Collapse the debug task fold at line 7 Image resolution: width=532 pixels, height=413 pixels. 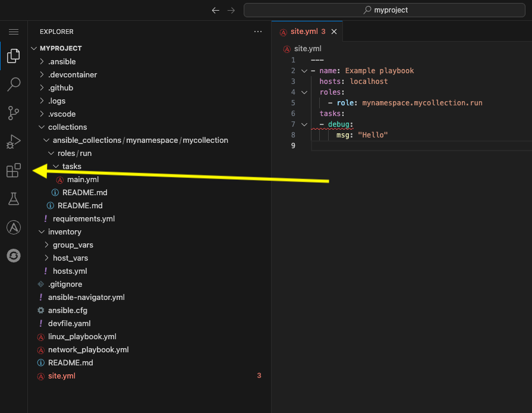click(x=304, y=124)
